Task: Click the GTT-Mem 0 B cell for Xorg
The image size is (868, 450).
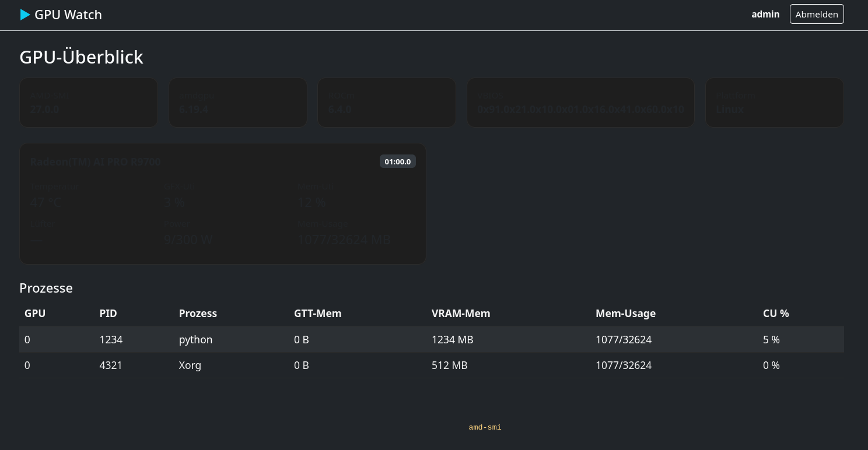Action: pyautogui.click(x=302, y=365)
